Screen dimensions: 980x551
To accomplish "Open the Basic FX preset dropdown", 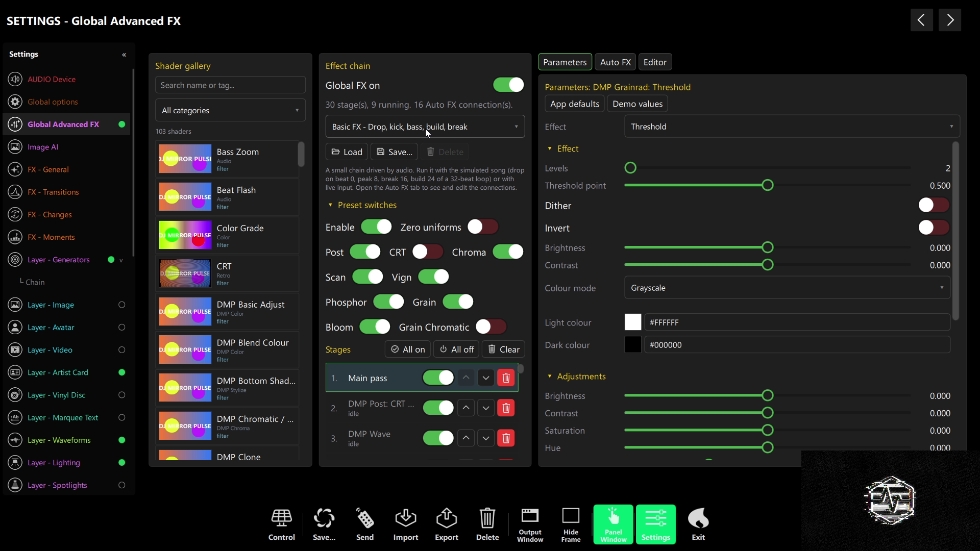I will point(425,127).
